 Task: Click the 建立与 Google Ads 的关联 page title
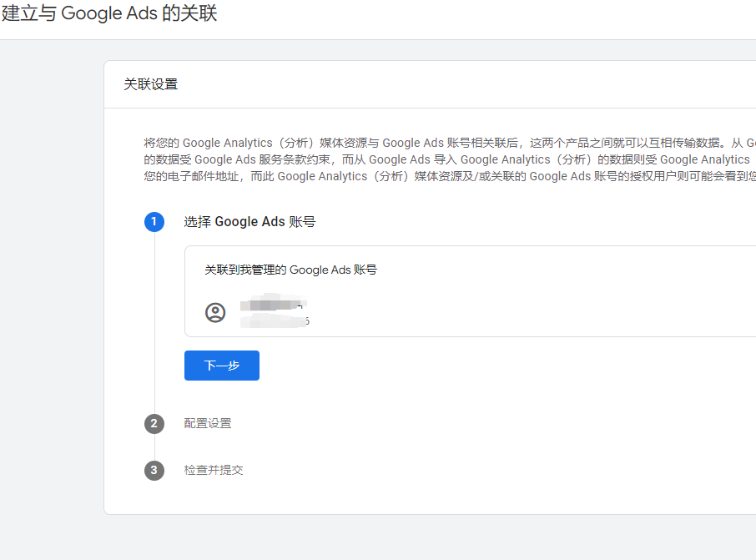pos(109,13)
